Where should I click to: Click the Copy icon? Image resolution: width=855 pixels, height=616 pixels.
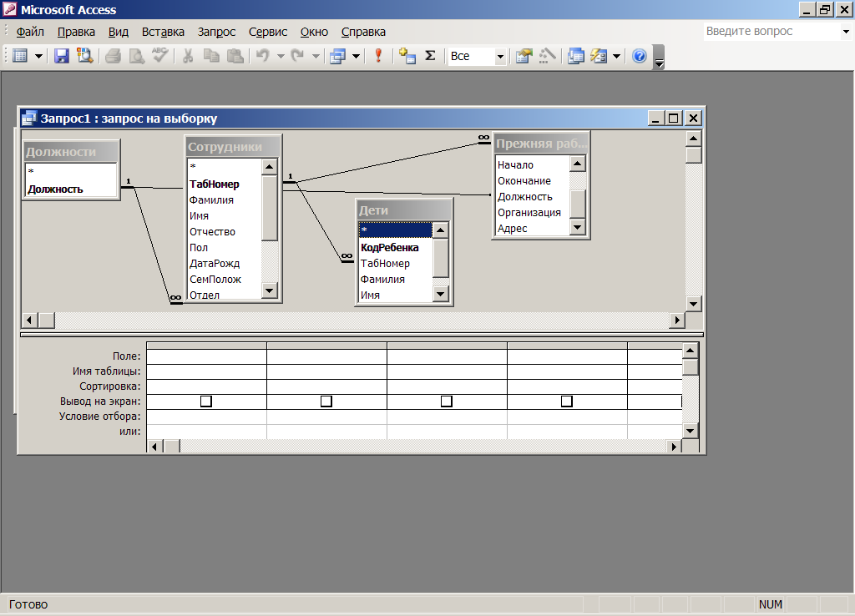(x=211, y=56)
